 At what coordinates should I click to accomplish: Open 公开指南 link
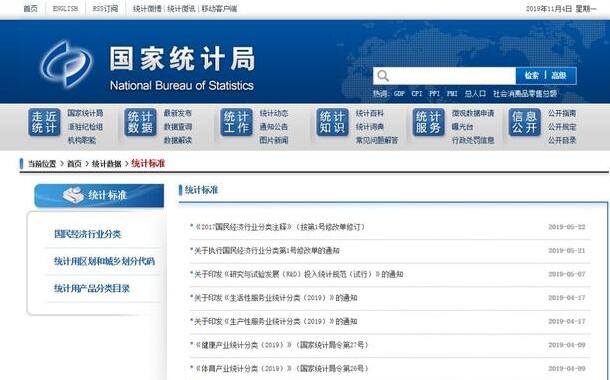(x=562, y=113)
